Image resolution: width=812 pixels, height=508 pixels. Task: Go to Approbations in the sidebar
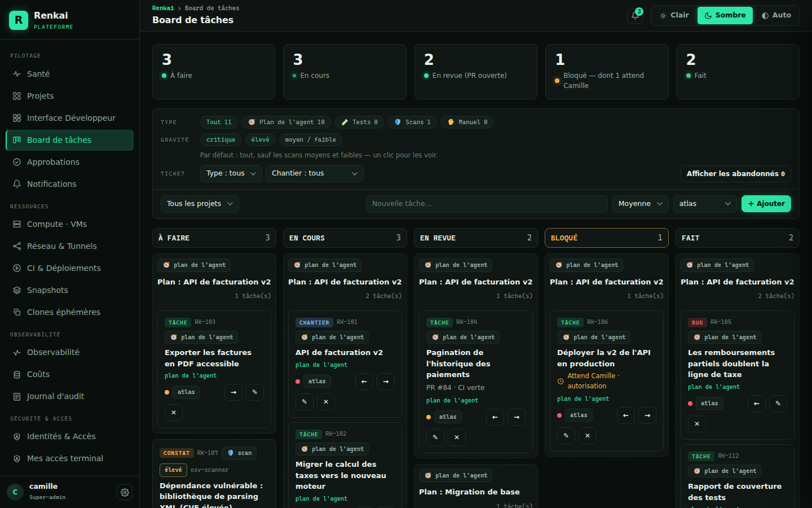tap(69, 162)
